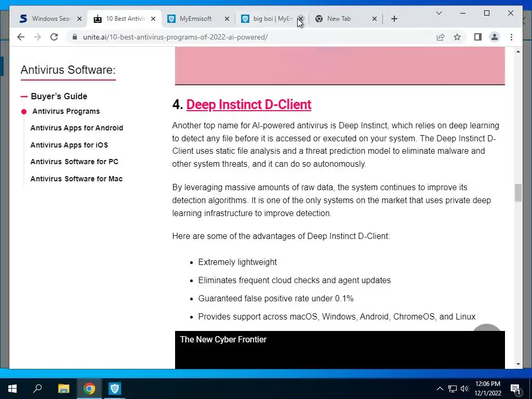The width and height of the screenshot is (532, 399).
Task: Close the 10 Best Antivirus tab
Action: pyautogui.click(x=153, y=19)
